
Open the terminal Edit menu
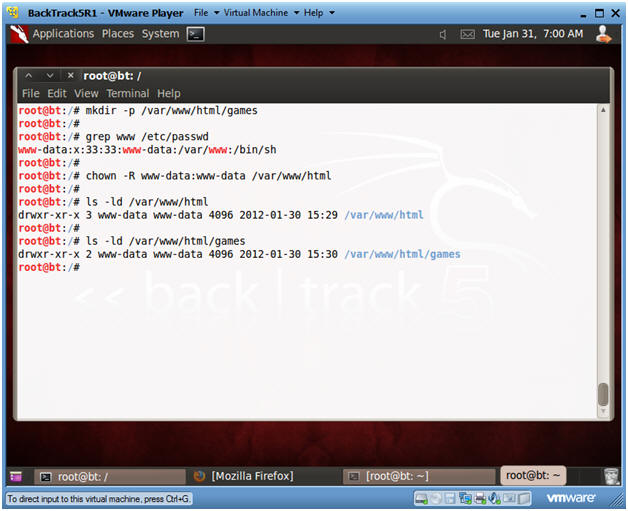pos(57,93)
